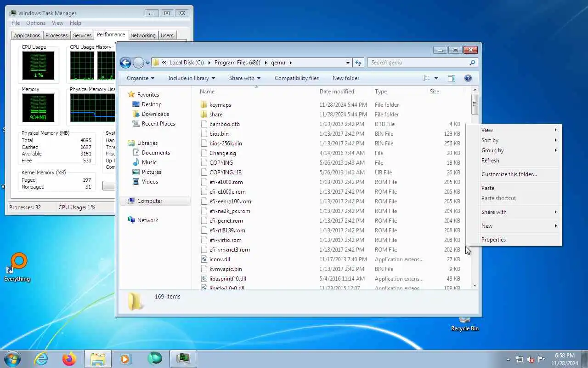The image size is (588, 368).
Task: Open the view options dropdown arrow
Action: pyautogui.click(x=436, y=78)
